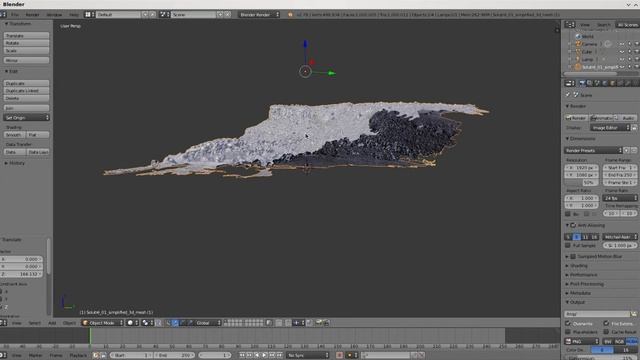
Task: Toggle the Overwrite checkbox
Action: tap(568, 323)
